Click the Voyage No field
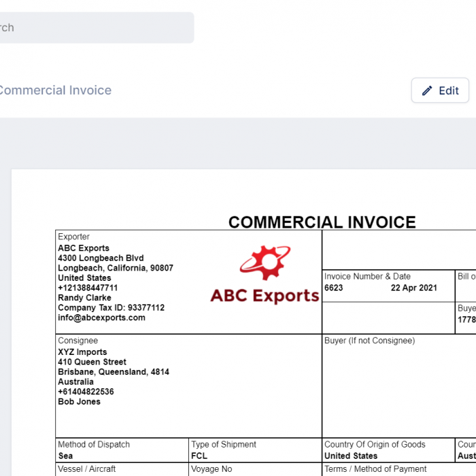The image size is (476, 476). pyautogui.click(x=211, y=469)
